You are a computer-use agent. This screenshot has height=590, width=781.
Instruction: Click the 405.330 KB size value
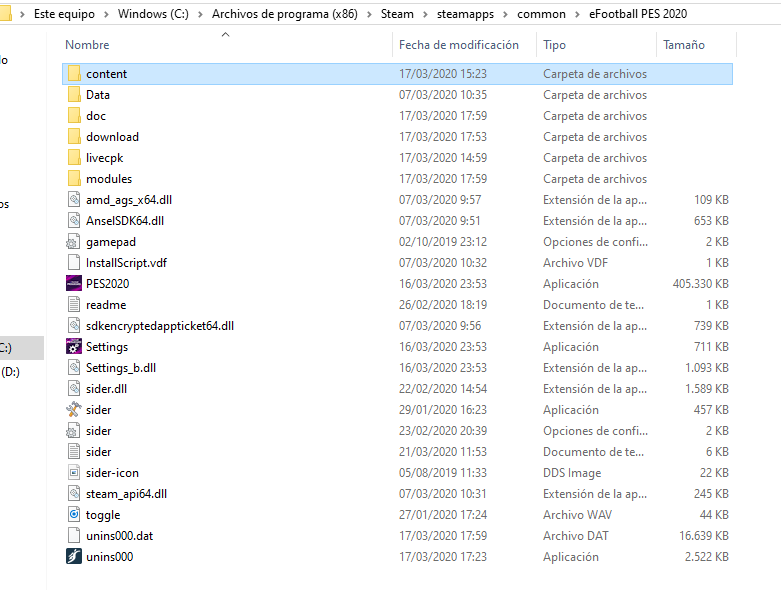[x=700, y=284]
